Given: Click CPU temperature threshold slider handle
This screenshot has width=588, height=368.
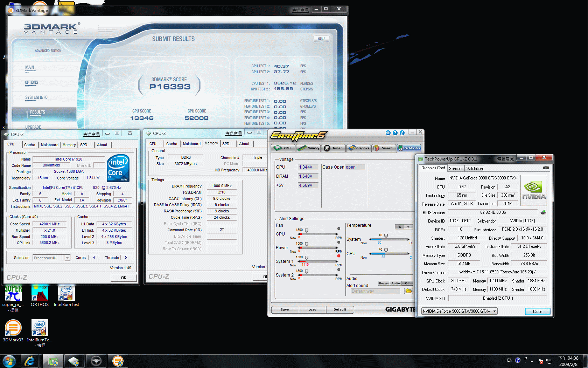Looking at the screenshot, I should [x=386, y=250].
